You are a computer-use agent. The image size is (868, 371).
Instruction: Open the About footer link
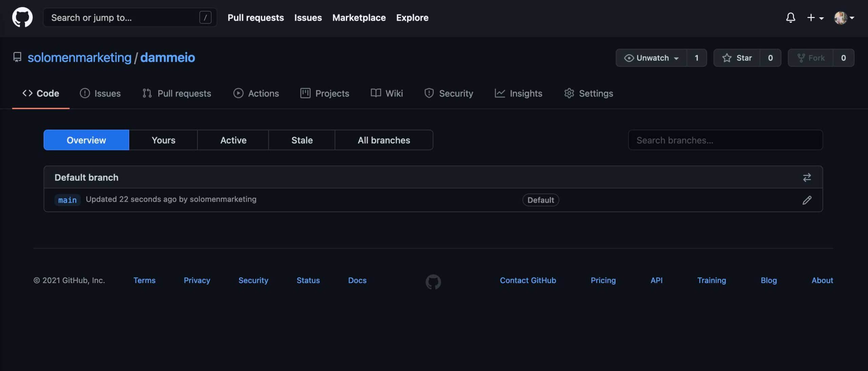(822, 280)
